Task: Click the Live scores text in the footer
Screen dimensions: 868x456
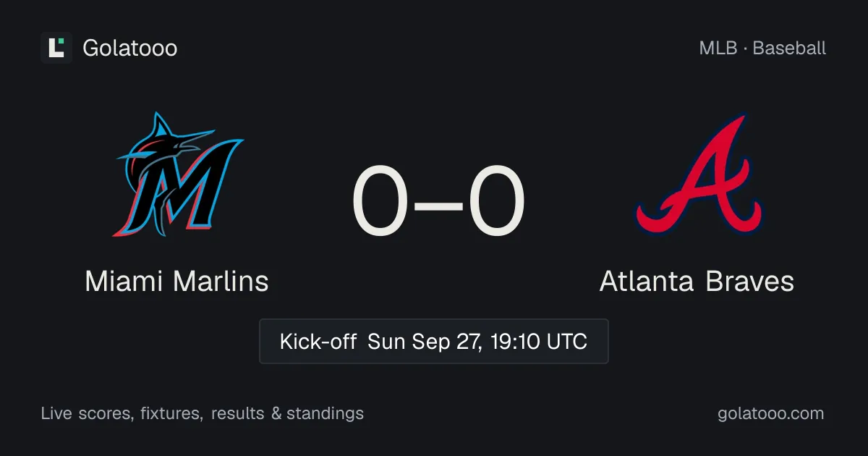Action: pyautogui.click(x=86, y=413)
